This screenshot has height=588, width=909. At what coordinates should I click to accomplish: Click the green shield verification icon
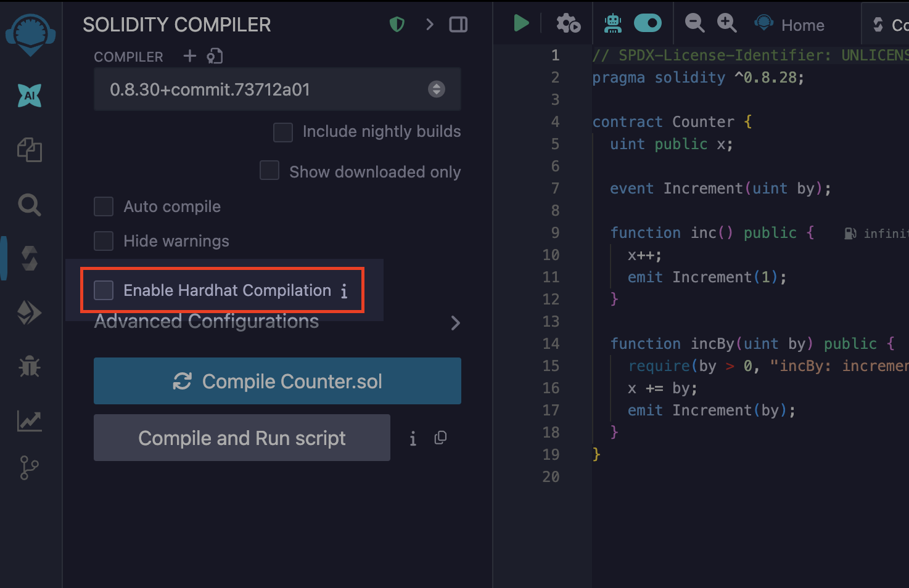397,25
